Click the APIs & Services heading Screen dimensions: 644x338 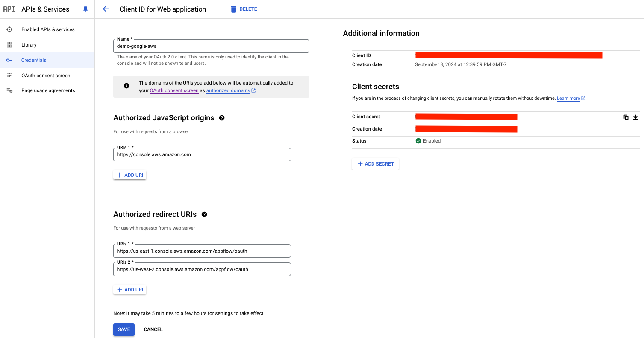pos(45,9)
